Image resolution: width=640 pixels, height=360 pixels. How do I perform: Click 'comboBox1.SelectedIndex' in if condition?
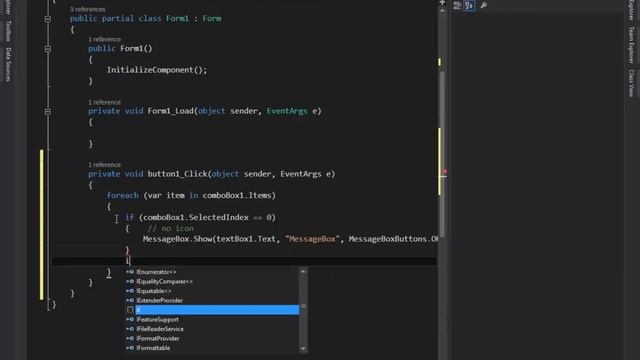[x=196, y=217]
